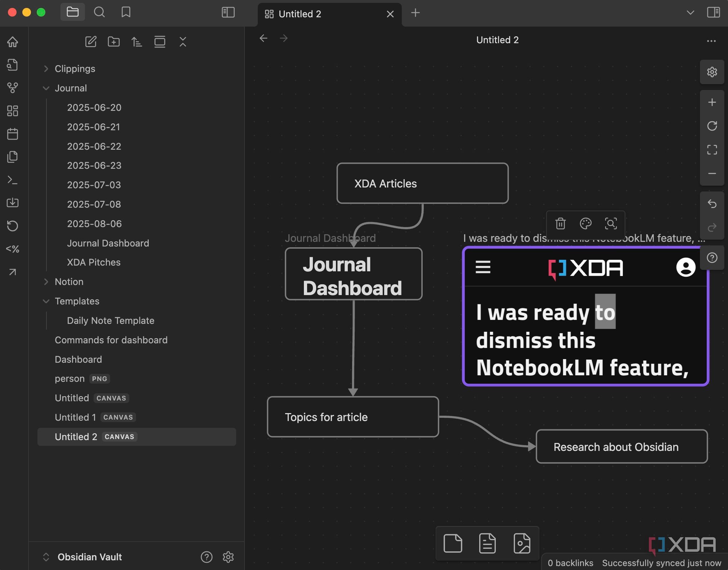
Task: Create a new folder
Action: point(114,42)
